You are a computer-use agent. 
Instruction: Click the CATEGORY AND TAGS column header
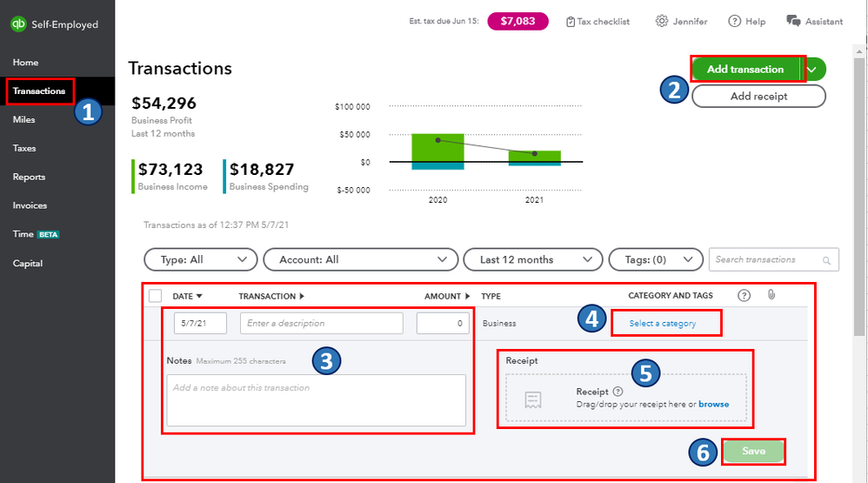pos(671,296)
